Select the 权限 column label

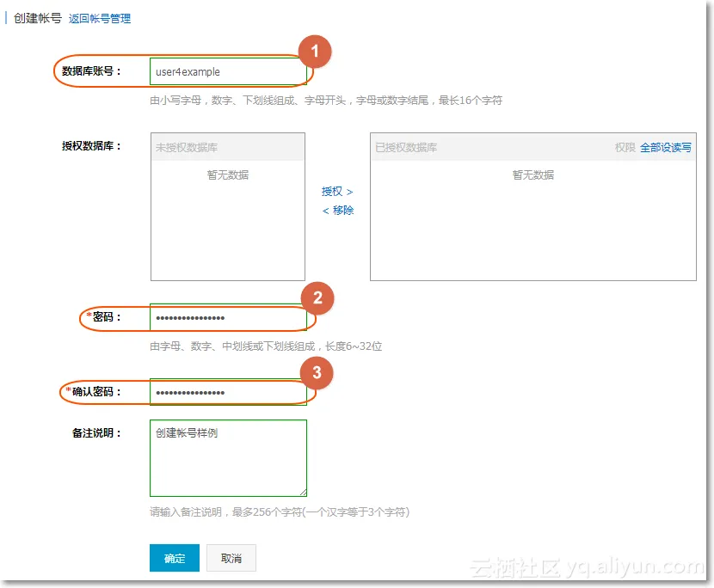coord(625,148)
